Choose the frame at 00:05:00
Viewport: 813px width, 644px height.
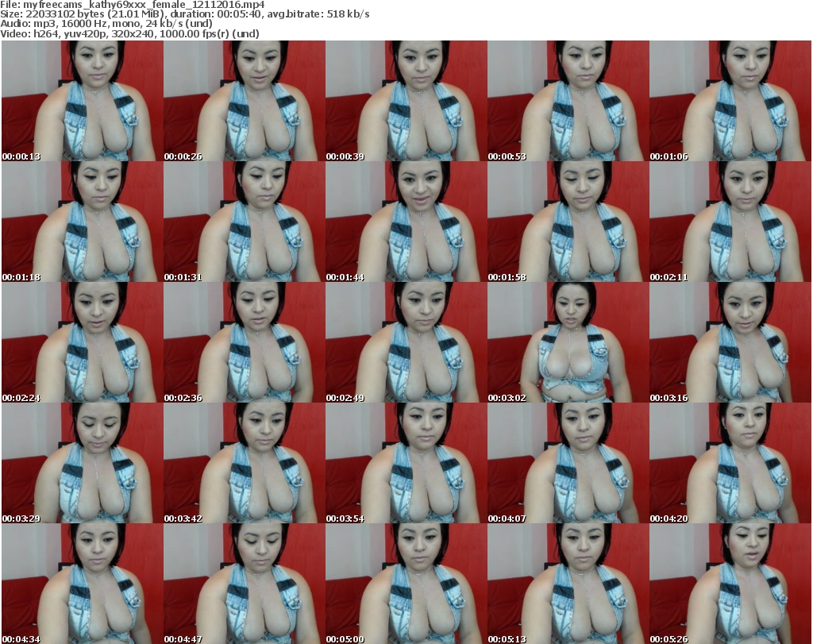coord(406,584)
